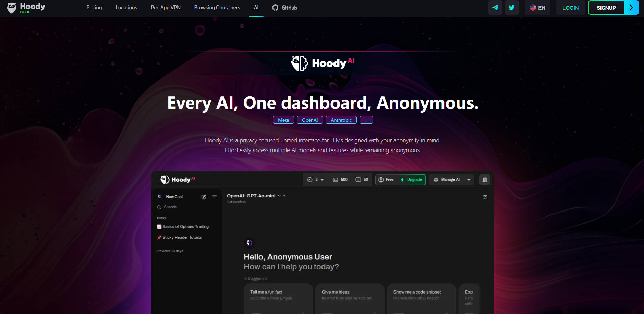
Task: Select Give me ideas suggestion card
Action: (350, 299)
